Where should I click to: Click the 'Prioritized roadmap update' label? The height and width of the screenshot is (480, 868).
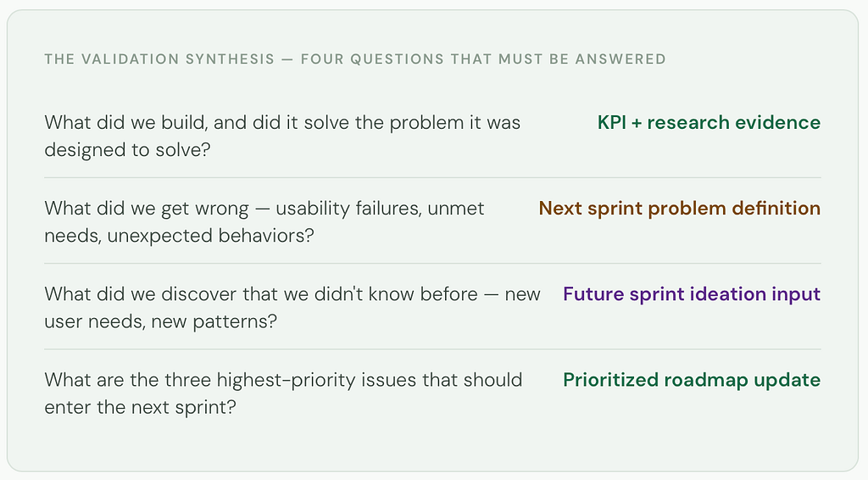[x=692, y=380]
